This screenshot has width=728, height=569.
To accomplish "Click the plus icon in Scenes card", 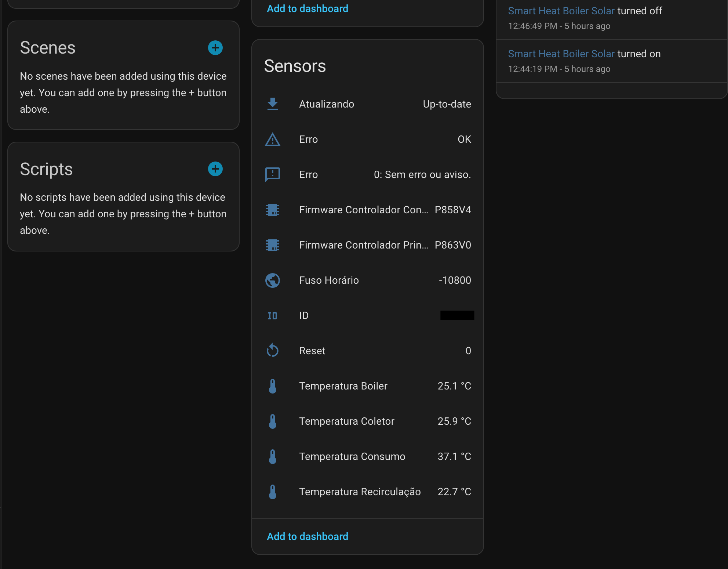I will coord(215,48).
